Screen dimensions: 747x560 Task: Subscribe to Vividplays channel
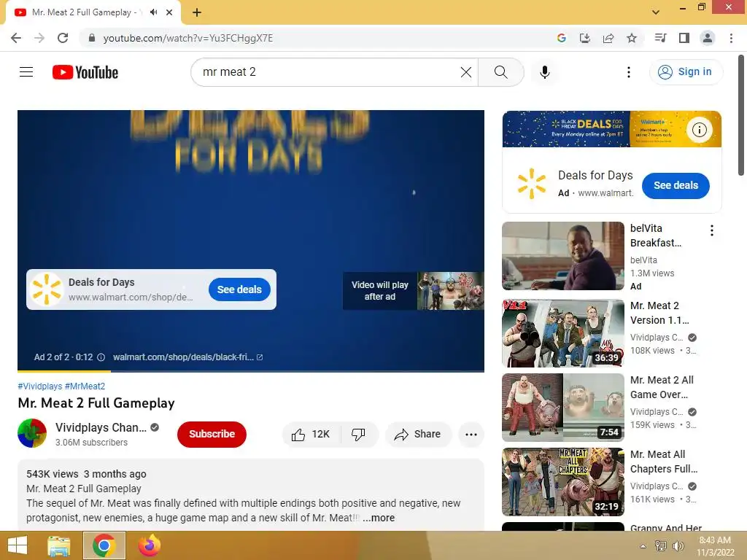pos(212,434)
